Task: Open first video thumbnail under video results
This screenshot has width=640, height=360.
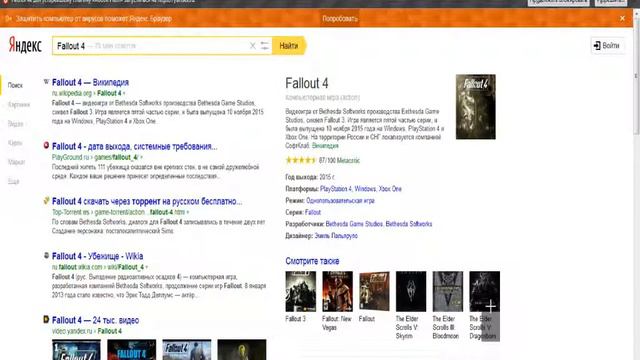Action: (x=76, y=350)
